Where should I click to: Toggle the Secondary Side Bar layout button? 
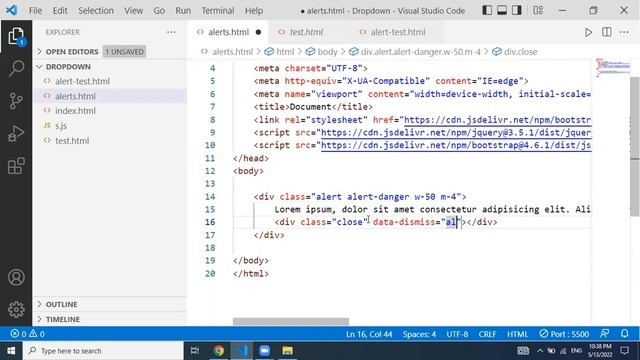click(x=517, y=11)
